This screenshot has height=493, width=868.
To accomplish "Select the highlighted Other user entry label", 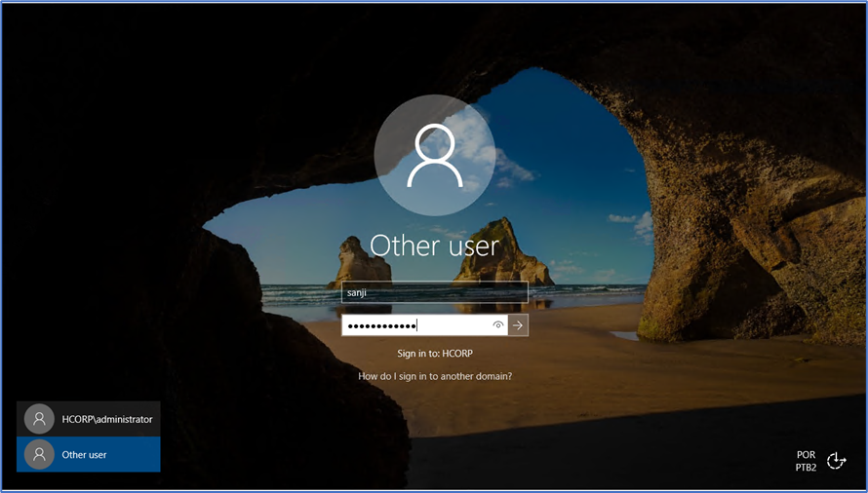I will pyautogui.click(x=85, y=455).
